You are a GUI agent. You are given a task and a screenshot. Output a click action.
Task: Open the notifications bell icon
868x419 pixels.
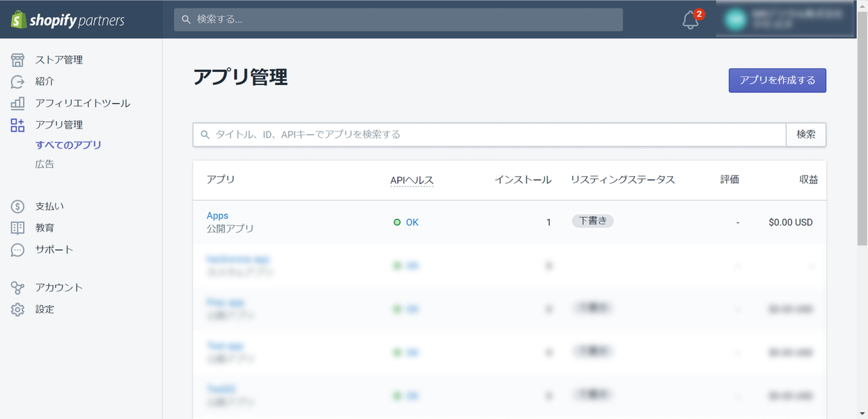click(690, 20)
